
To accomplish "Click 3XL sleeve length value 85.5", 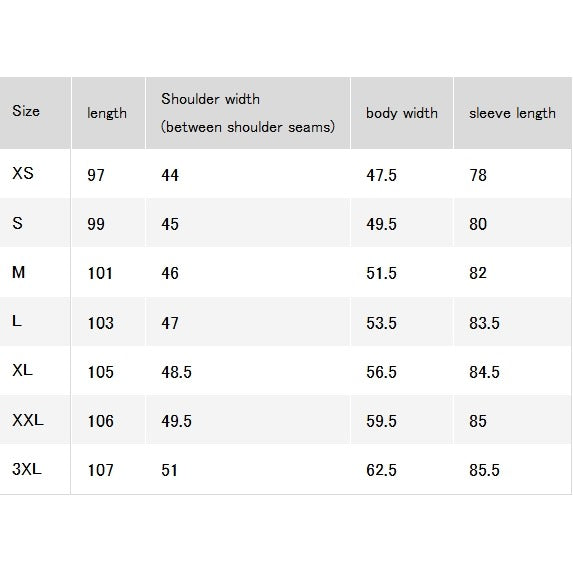I will [484, 470].
